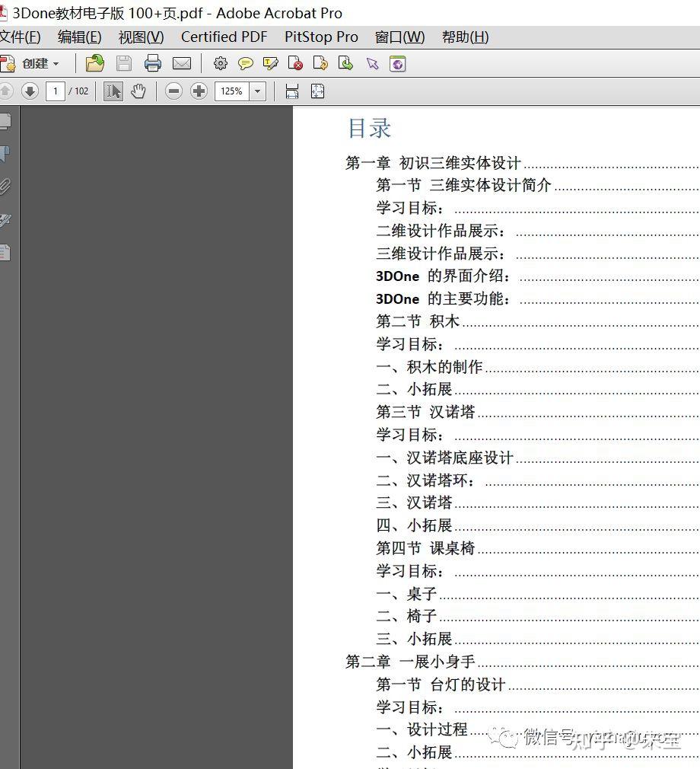
Task: Open a PDF file using the Open icon
Action: coord(94,63)
